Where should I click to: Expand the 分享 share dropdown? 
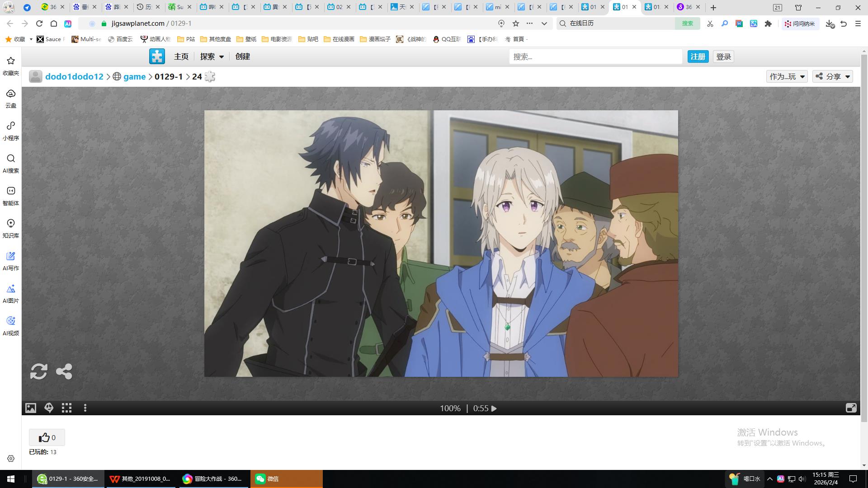point(833,76)
